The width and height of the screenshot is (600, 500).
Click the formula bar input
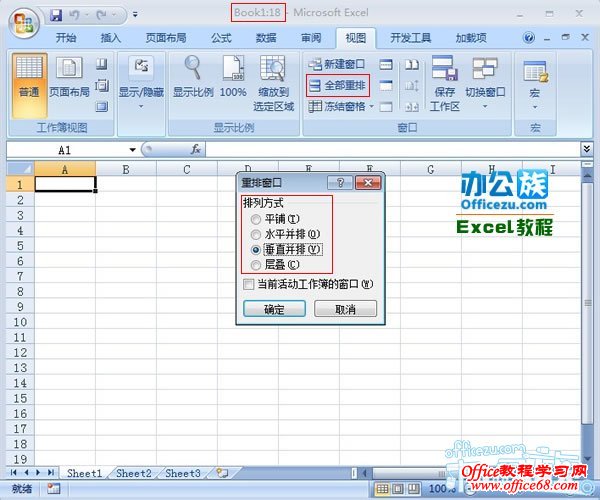click(x=393, y=149)
